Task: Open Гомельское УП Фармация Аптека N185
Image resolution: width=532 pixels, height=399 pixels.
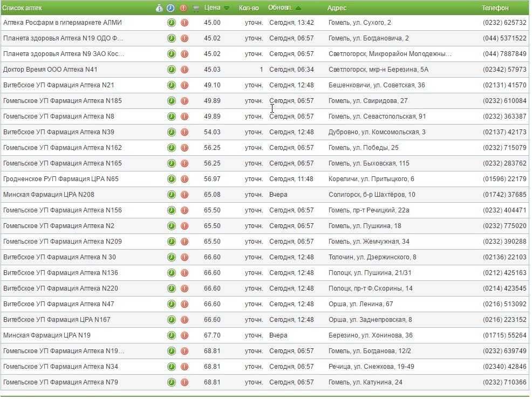Action: (x=63, y=101)
